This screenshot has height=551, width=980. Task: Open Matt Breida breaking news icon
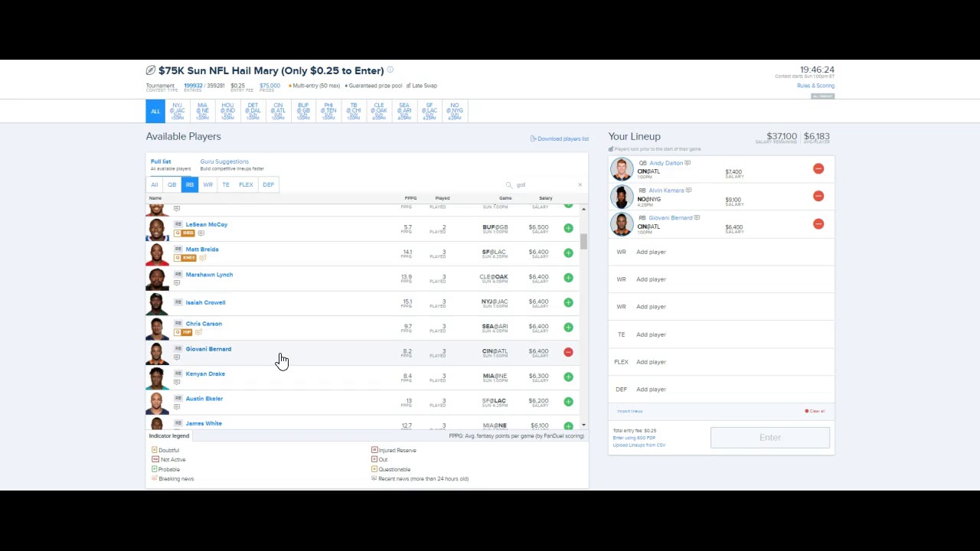203,258
